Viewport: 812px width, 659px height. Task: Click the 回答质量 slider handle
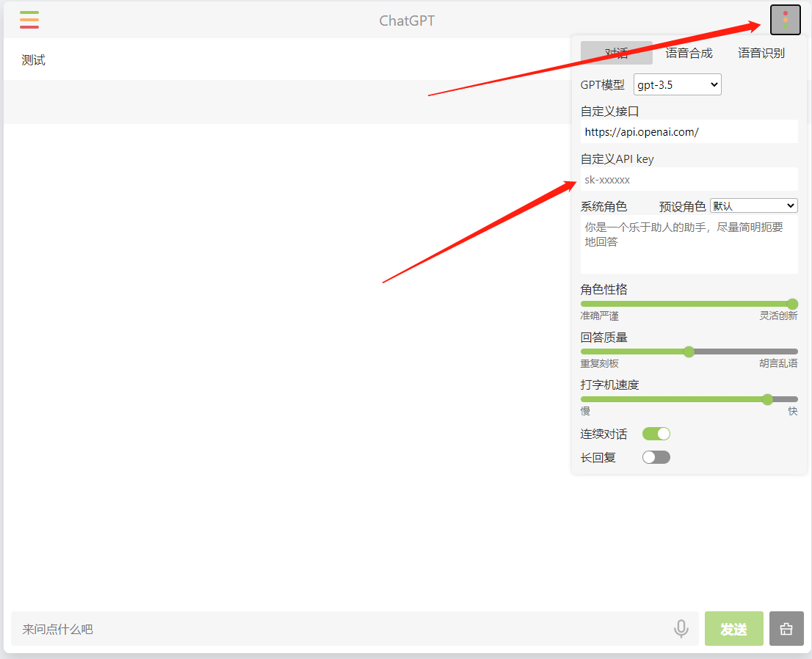(689, 352)
